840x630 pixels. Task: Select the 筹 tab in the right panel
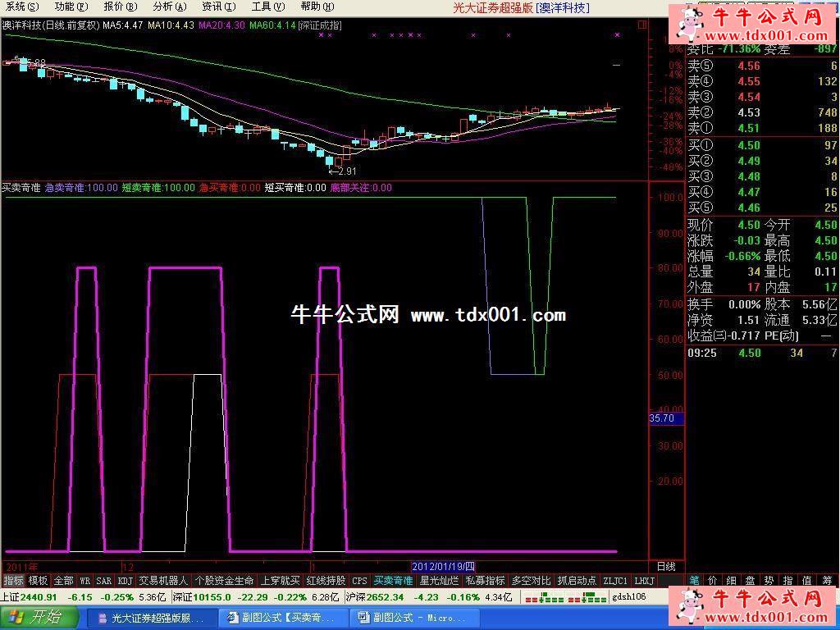tap(825, 580)
